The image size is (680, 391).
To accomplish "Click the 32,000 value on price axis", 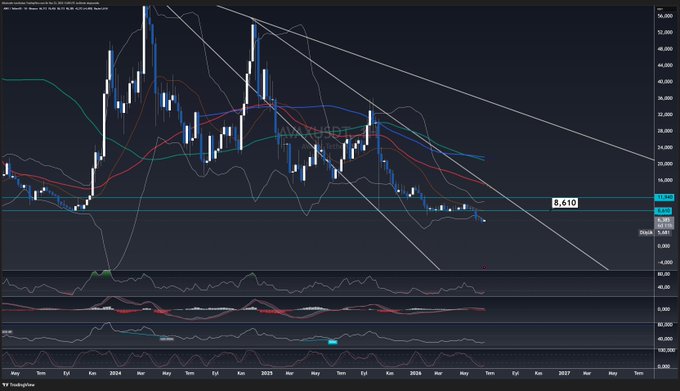I will coord(665,115).
